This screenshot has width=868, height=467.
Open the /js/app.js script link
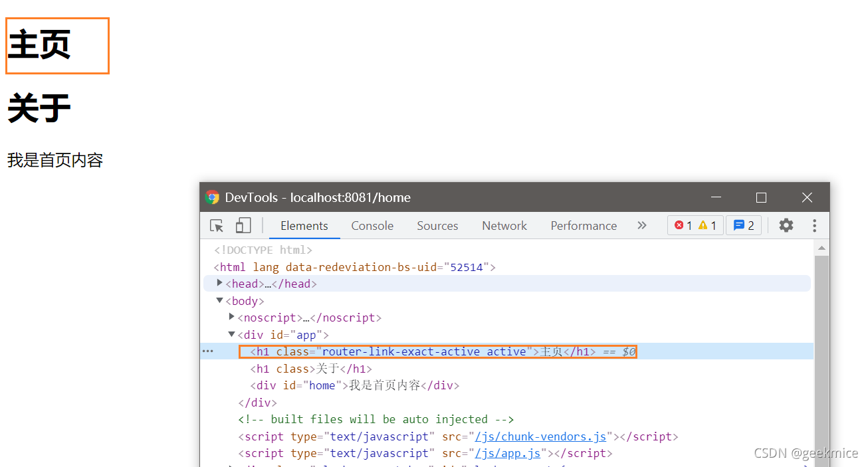(x=508, y=453)
